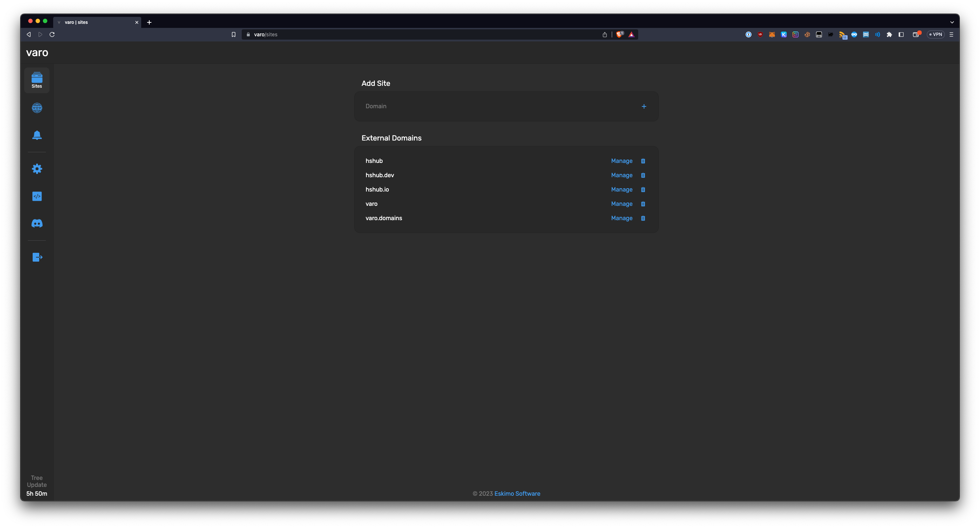Go back in browser history

pos(29,34)
